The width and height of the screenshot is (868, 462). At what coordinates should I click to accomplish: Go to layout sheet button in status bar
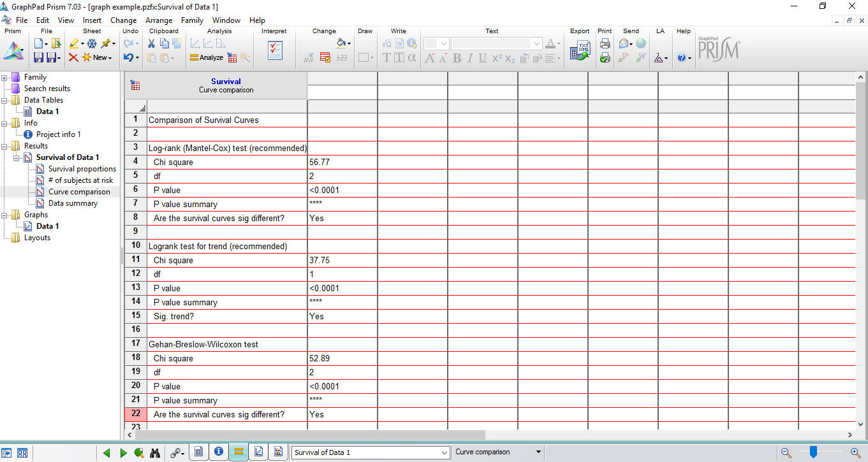tap(278, 452)
